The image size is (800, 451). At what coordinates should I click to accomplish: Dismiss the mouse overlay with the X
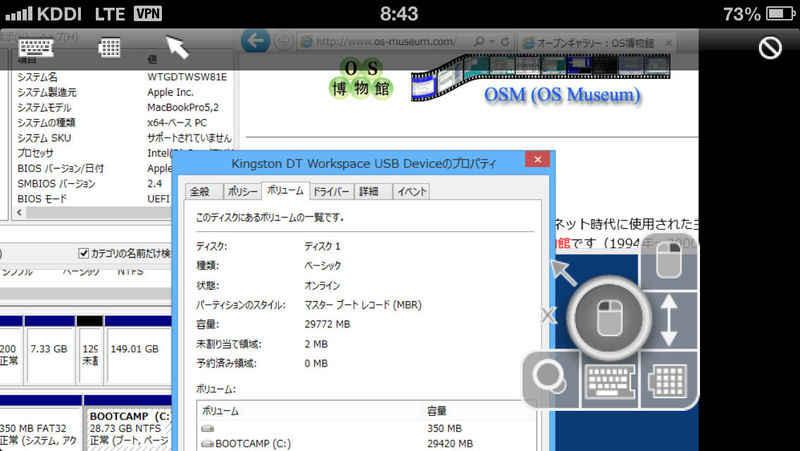[548, 315]
